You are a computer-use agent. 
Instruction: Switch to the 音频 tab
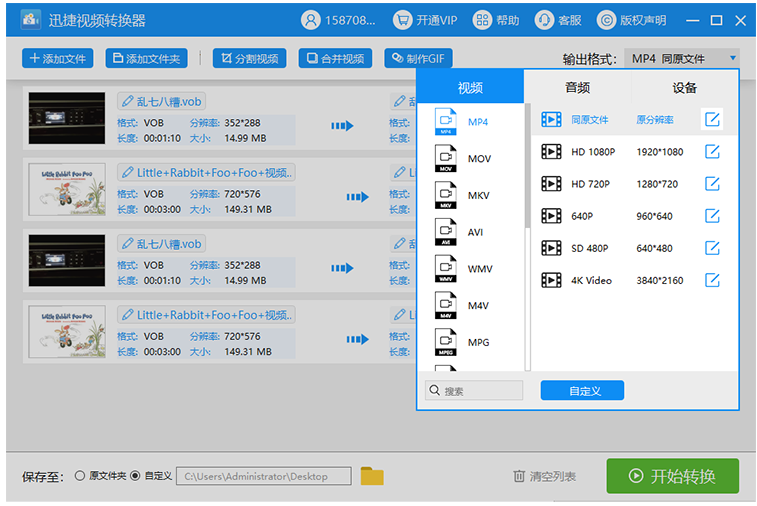[577, 87]
